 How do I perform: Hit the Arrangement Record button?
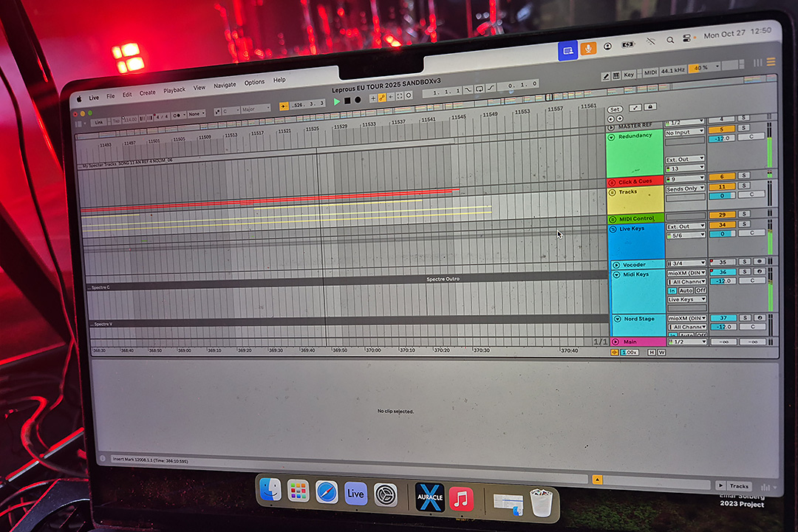[x=358, y=100]
